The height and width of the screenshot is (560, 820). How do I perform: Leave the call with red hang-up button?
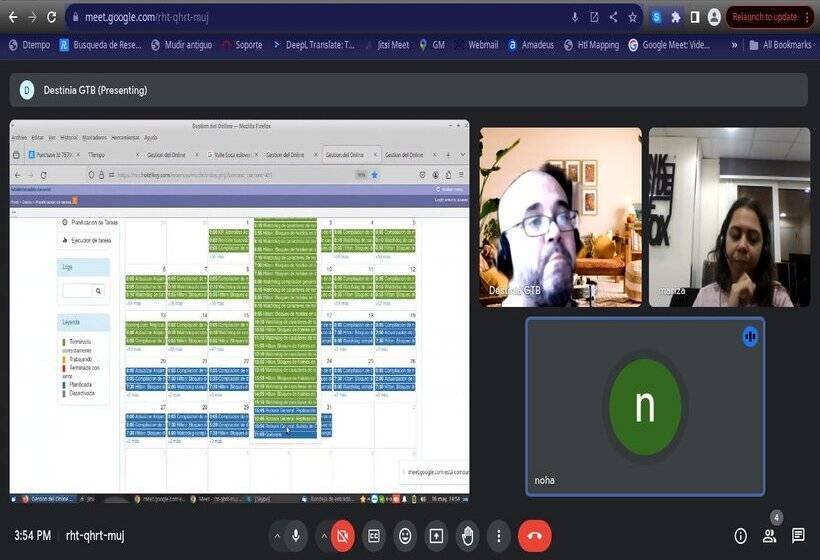click(534, 536)
